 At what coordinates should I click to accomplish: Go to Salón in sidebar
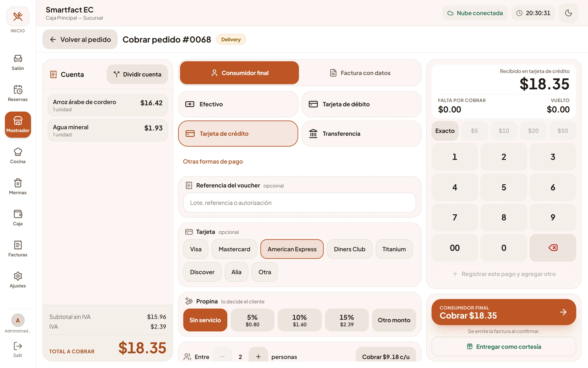(18, 62)
